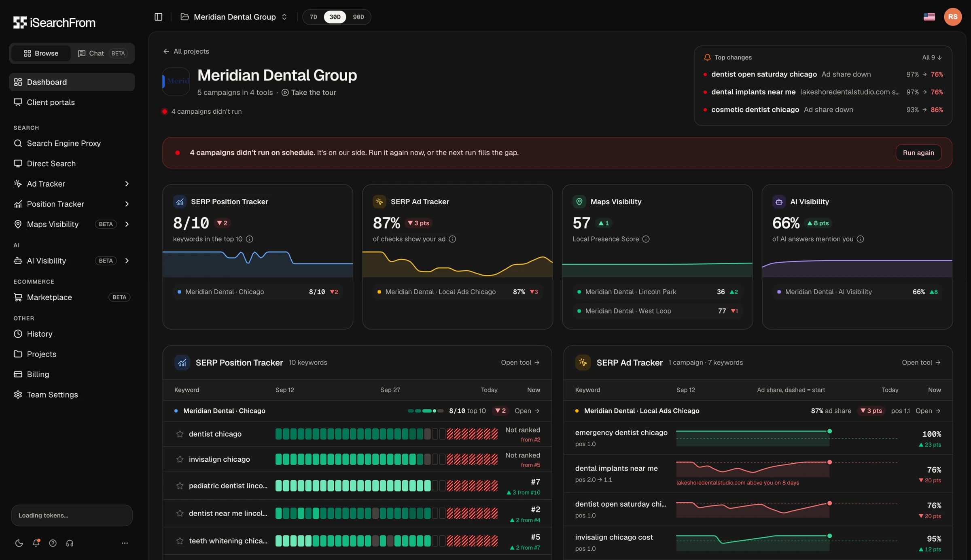Star the dentist chicago keyword
971x560 pixels.
click(180, 434)
